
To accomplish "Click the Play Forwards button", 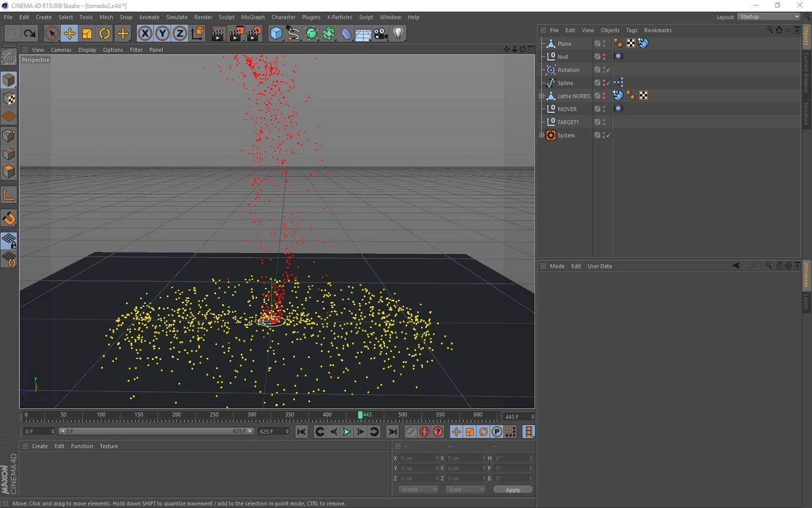I will pos(347,432).
